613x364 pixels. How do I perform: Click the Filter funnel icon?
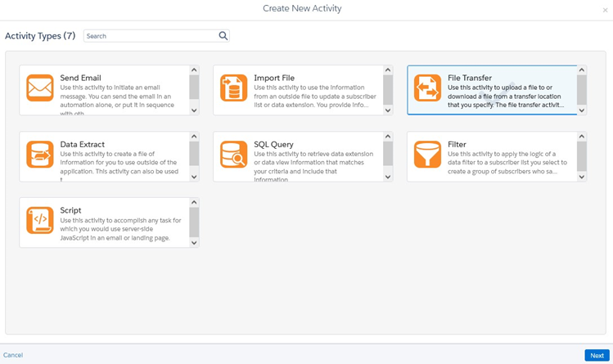427,154
